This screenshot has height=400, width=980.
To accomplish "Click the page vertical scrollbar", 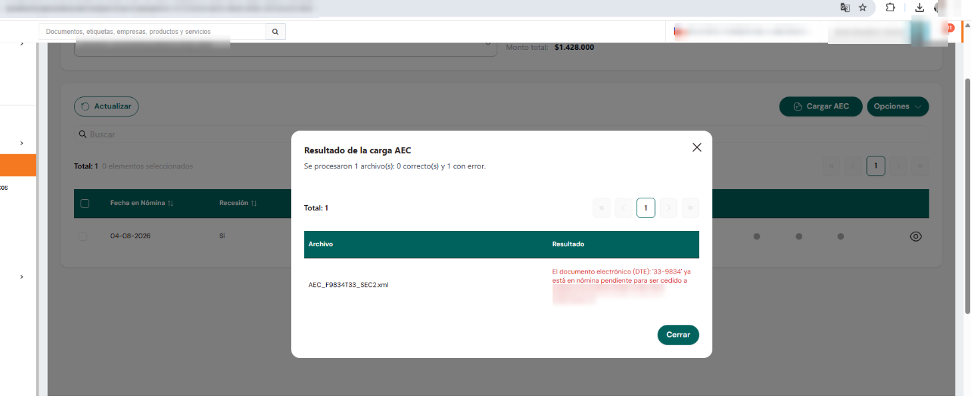I will click(x=968, y=196).
